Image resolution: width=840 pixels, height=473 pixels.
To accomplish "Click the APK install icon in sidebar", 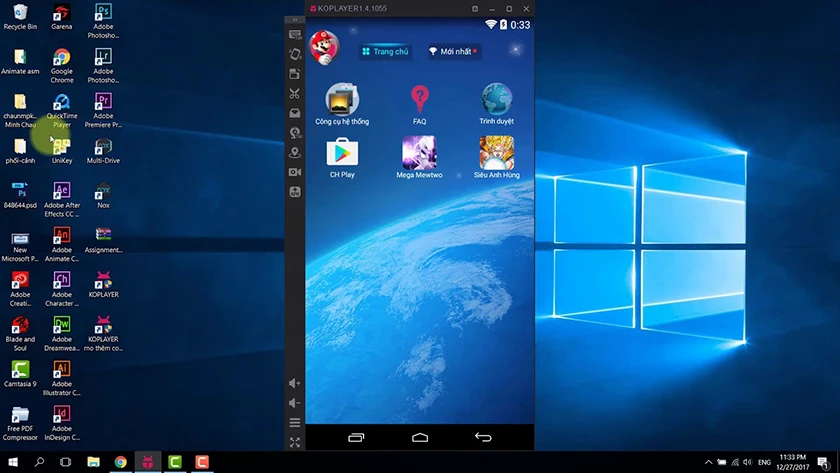I will 295,192.
